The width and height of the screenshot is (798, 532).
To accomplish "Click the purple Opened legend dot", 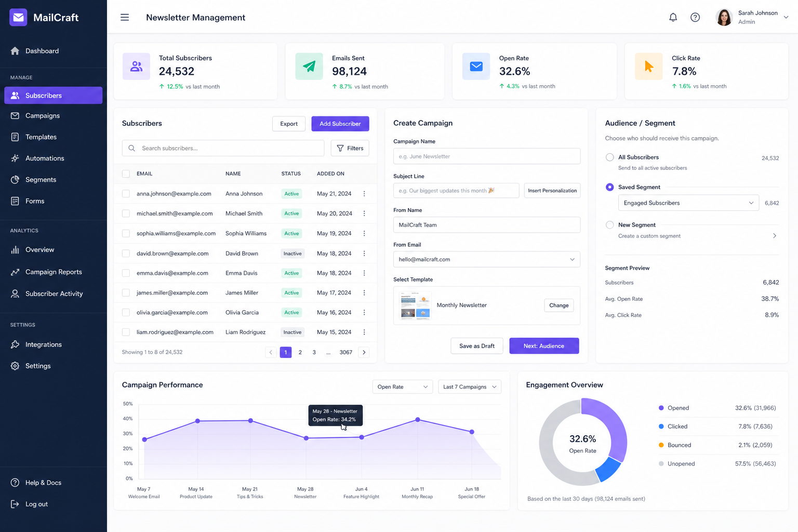I will coord(661,408).
